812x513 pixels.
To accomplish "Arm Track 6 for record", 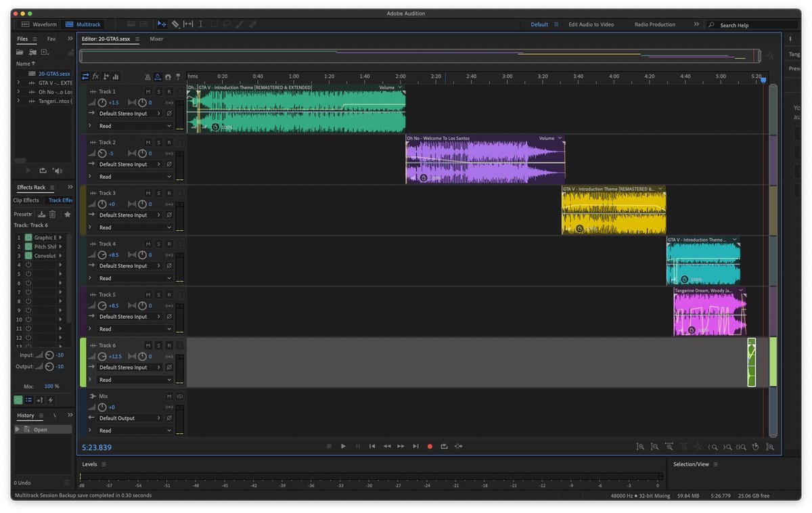I will click(x=169, y=345).
